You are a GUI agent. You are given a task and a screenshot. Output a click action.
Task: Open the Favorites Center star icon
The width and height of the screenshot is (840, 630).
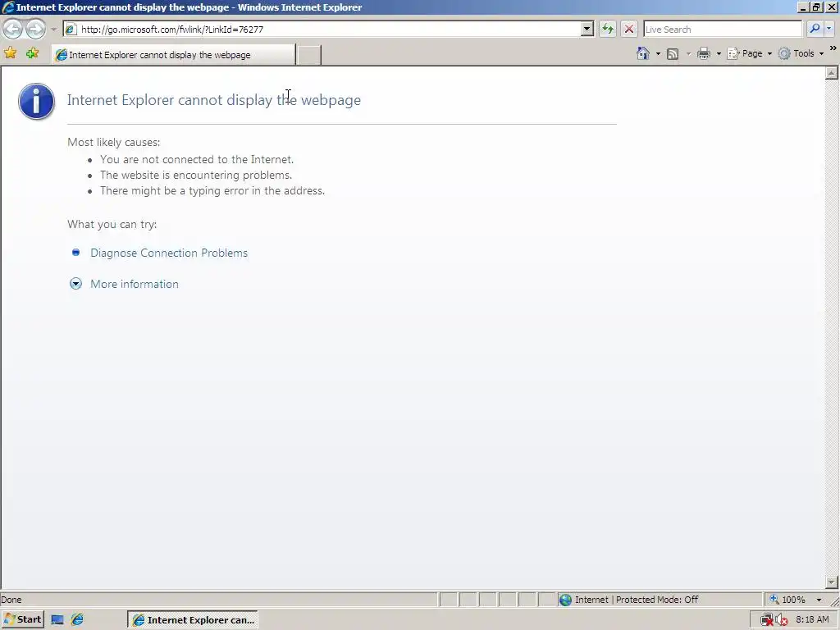click(10, 53)
